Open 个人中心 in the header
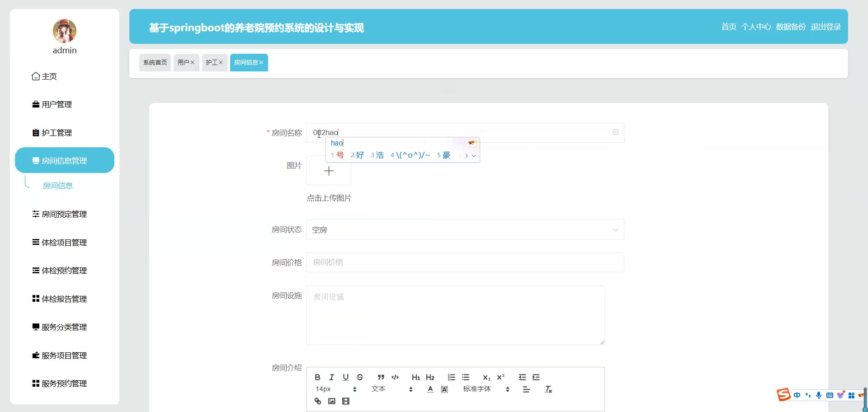 coord(756,27)
